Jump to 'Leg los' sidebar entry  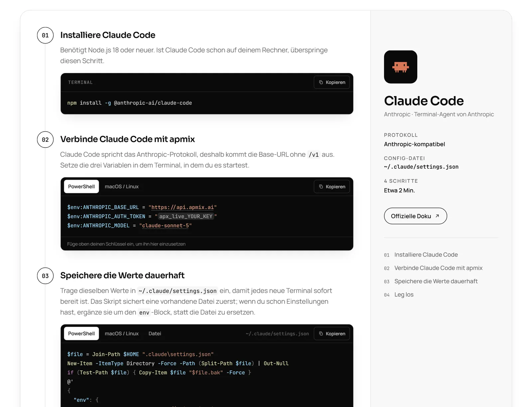399,295
